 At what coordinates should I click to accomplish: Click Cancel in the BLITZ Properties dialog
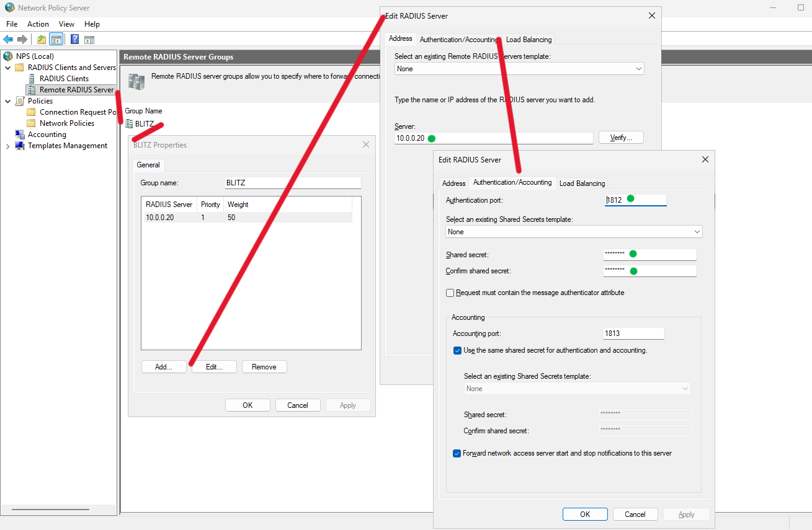(298, 405)
